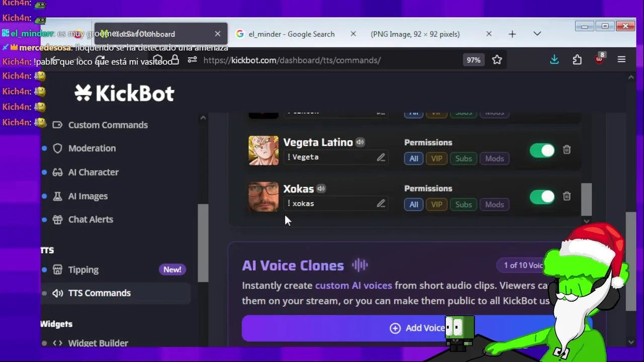644x362 pixels.
Task: Click the Add Voice button
Action: click(417, 328)
